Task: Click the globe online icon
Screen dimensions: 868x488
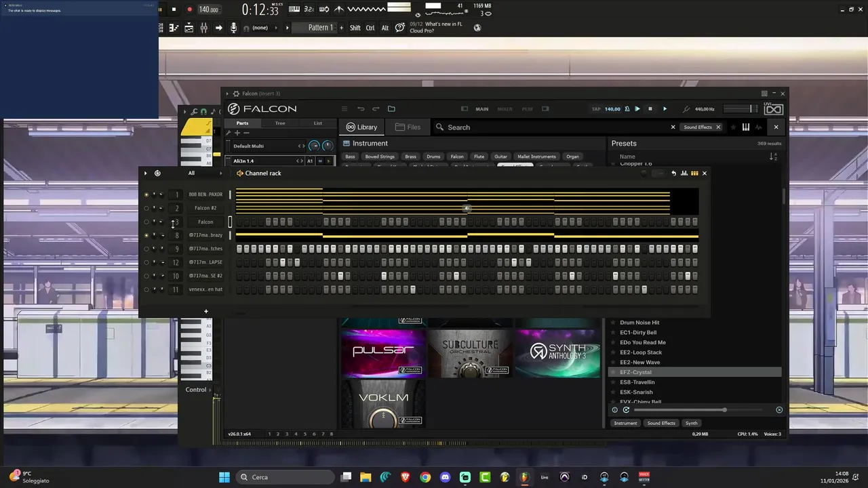Action: tap(477, 28)
